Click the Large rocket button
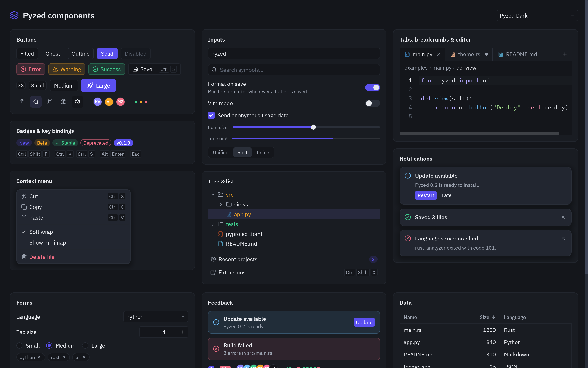This screenshot has height=368, width=588. pos(98,85)
